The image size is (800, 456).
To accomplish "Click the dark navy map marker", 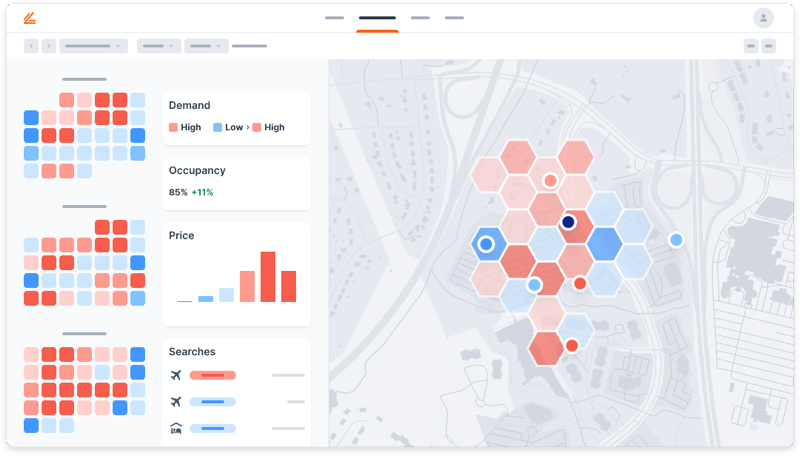I will pos(568,222).
